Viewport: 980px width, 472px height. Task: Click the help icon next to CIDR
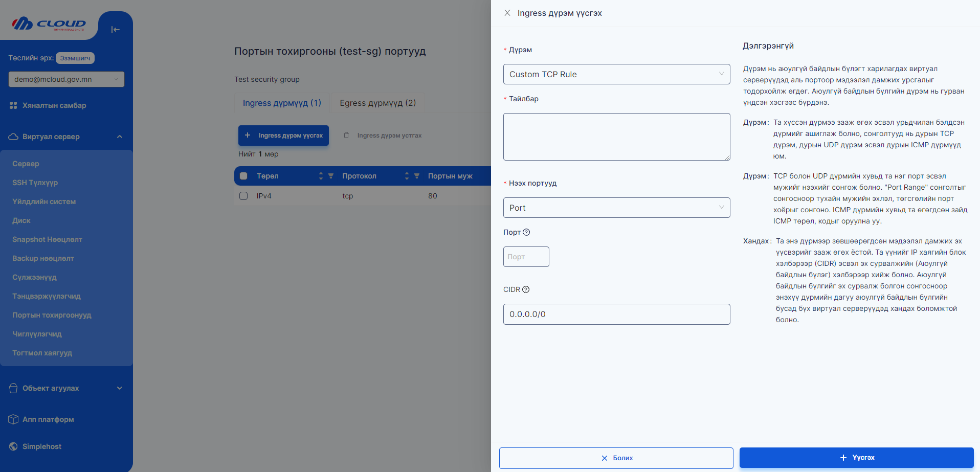[526, 289]
